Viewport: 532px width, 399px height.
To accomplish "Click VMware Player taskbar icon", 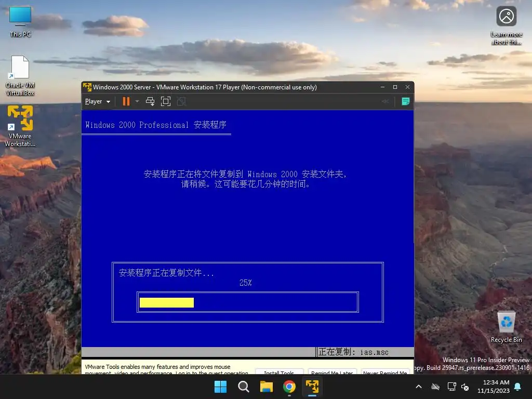I will click(312, 387).
